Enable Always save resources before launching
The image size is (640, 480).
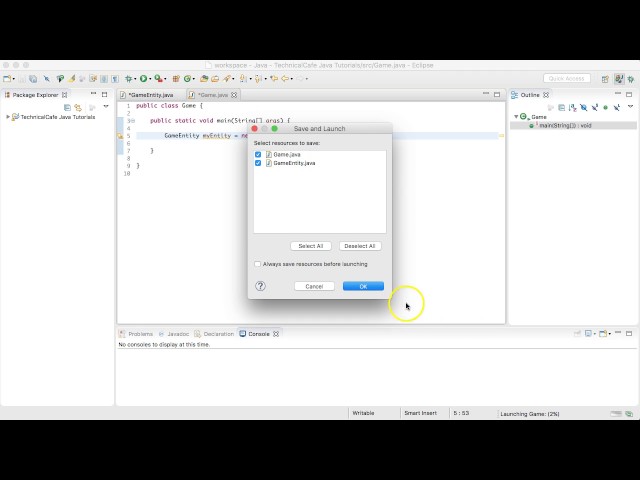click(x=258, y=264)
